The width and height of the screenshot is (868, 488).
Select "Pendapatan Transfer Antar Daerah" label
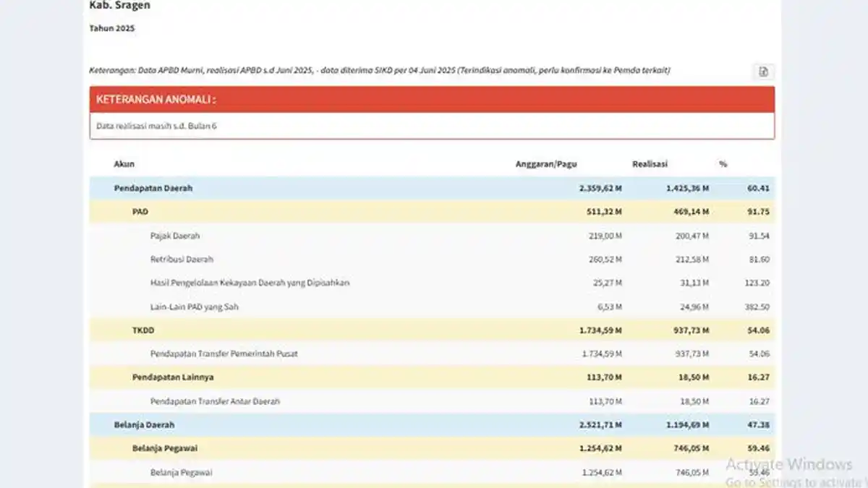click(x=215, y=401)
